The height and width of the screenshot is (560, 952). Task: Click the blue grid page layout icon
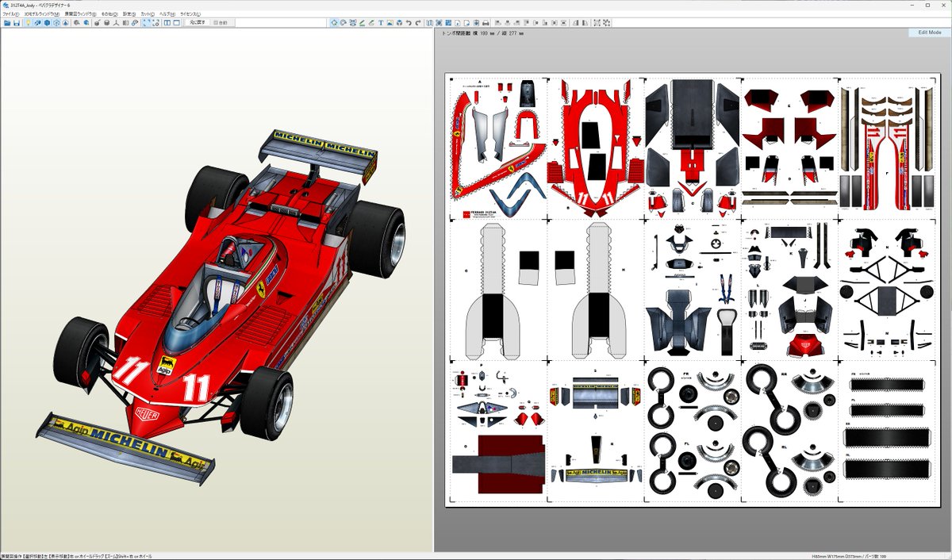(448, 22)
